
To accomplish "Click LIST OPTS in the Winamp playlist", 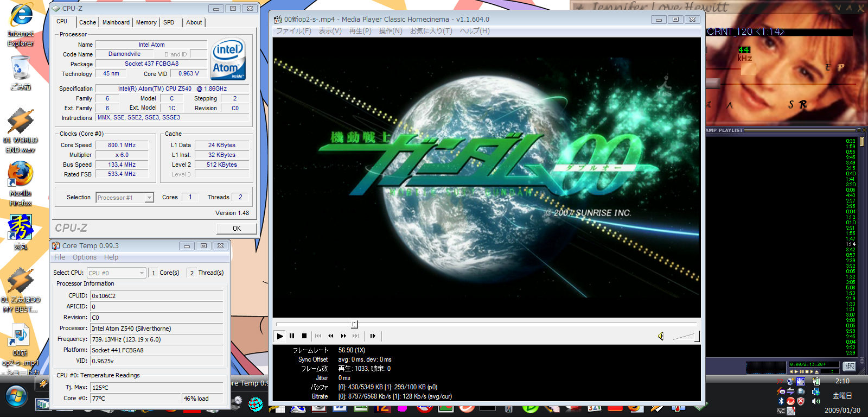I will 850,367.
